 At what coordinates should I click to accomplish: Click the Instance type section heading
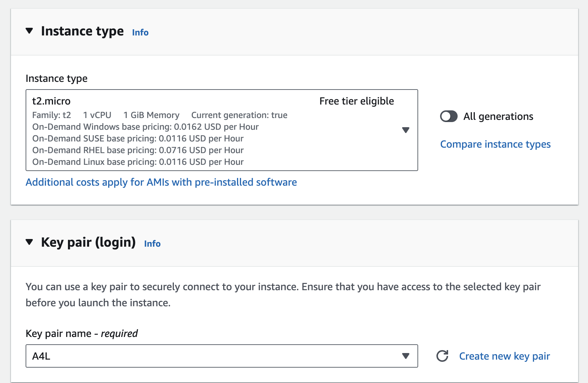click(83, 31)
